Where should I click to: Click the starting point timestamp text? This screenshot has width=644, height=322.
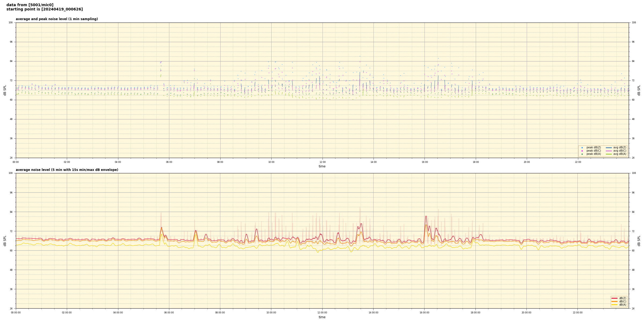pyautogui.click(x=45, y=9)
